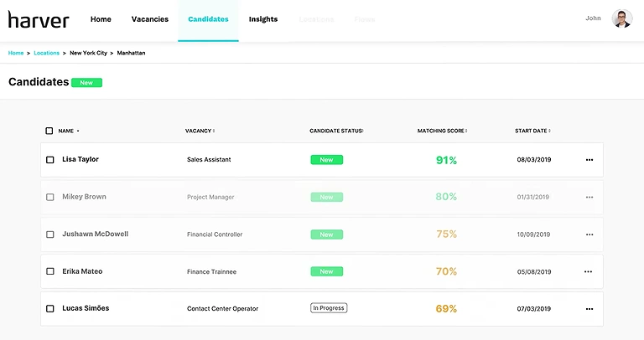Sort by the START DATE column
This screenshot has width=644, height=340.
click(532, 131)
